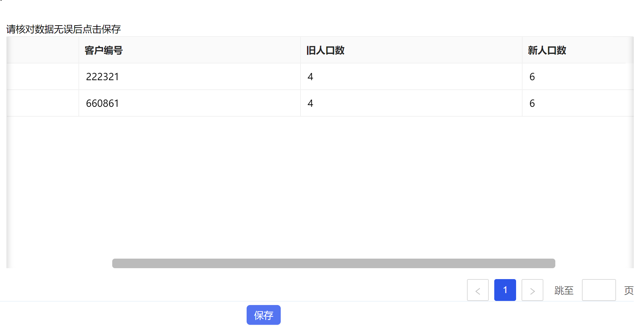Click the horizontal scrollbar thumb
The width and height of the screenshot is (644, 333).
tap(334, 263)
